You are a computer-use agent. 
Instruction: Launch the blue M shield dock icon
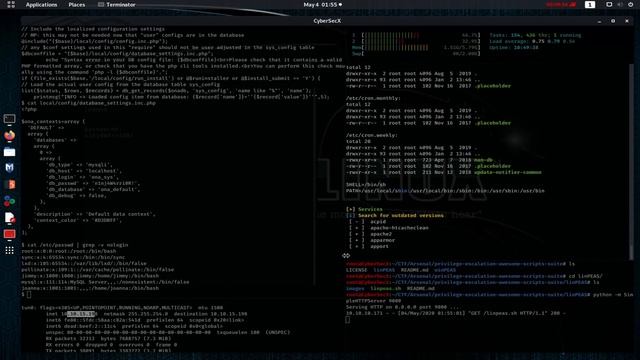point(9,168)
